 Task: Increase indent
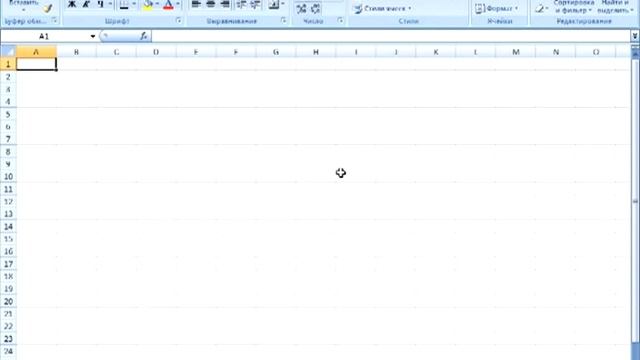256,4
